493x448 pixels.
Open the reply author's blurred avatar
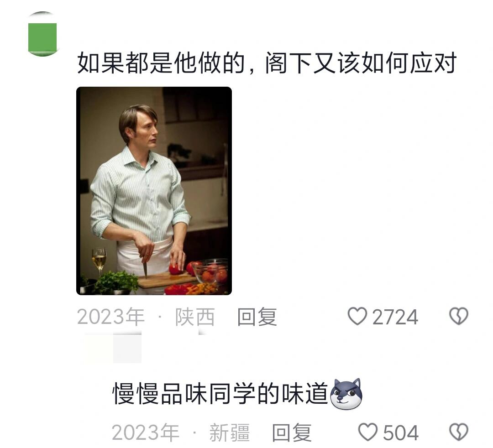[x=127, y=349]
